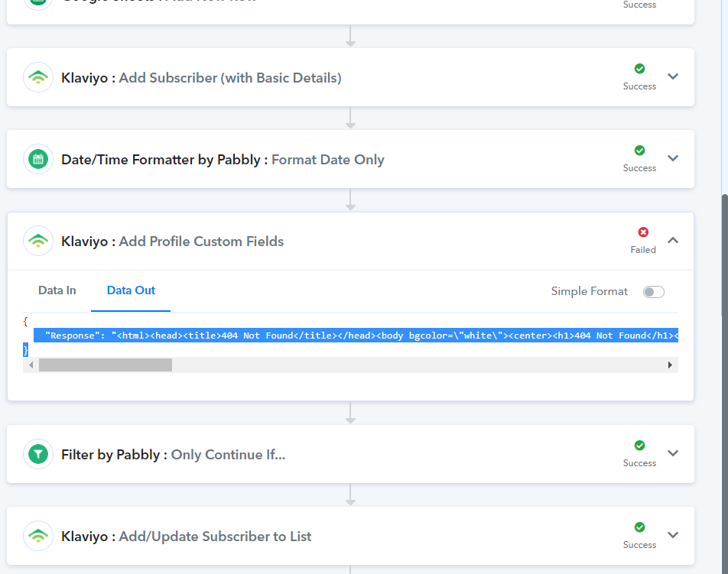Click the Add/Update Subscriber to List title
The height and width of the screenshot is (574, 728).
[215, 537]
